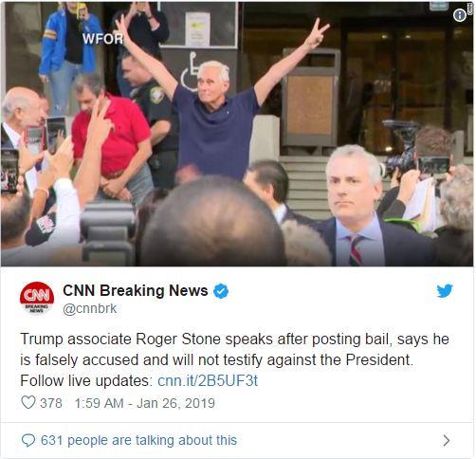
Task: Open the cnn.it/2B5UF3t link
Action: [x=208, y=380]
